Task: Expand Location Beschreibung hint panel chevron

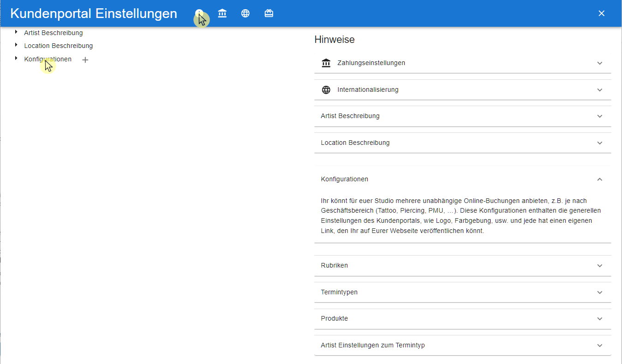Action: tap(599, 143)
